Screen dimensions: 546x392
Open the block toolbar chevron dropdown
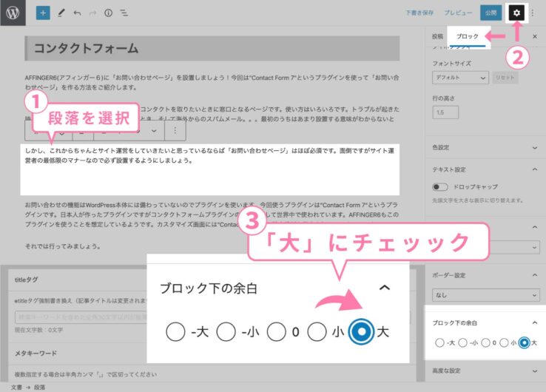pos(154,131)
